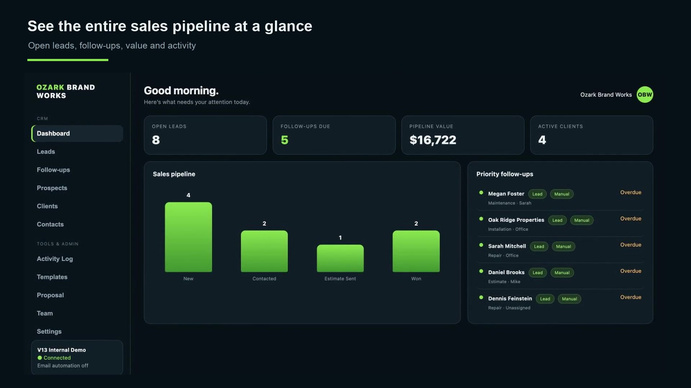Click Lead tag beside Oak Ridge Properties
The image size is (691, 388).
click(557, 220)
